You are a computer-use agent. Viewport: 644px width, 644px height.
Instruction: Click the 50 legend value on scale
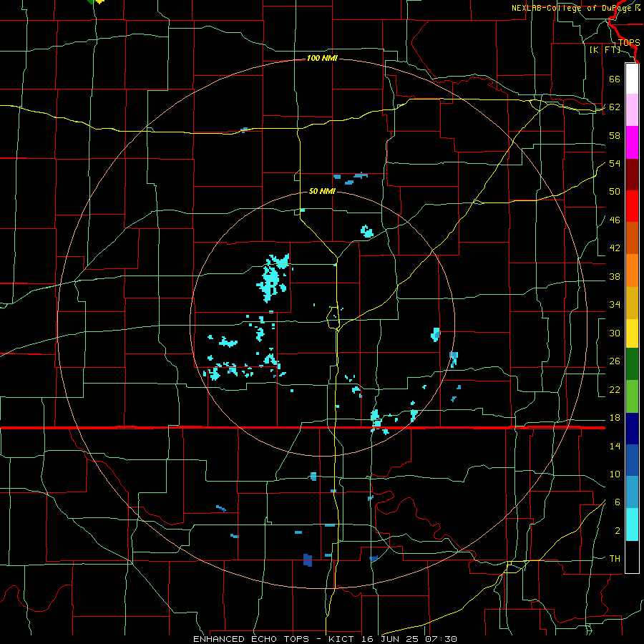click(615, 192)
